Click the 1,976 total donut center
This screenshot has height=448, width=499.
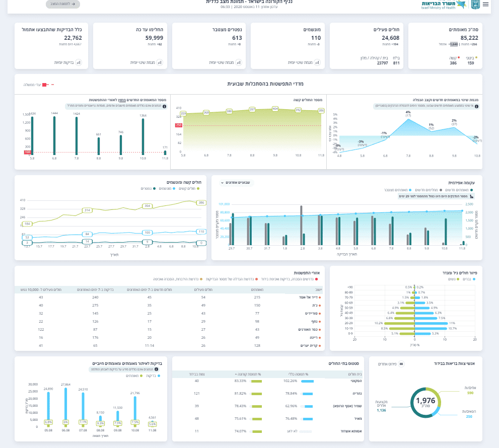[425, 402]
